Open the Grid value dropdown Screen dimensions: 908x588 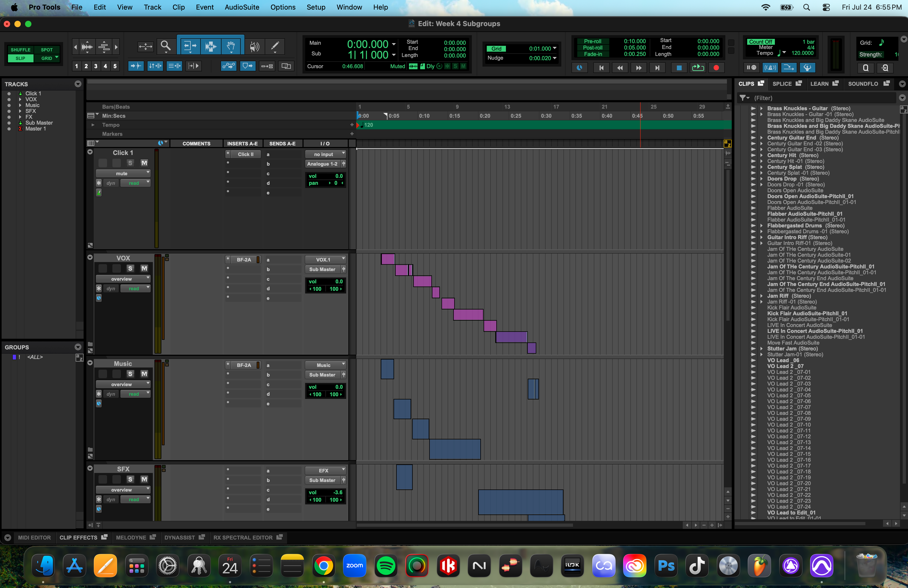554,48
